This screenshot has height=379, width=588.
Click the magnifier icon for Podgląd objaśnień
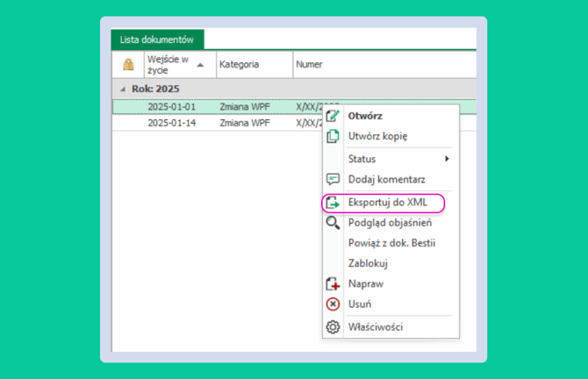(x=333, y=223)
